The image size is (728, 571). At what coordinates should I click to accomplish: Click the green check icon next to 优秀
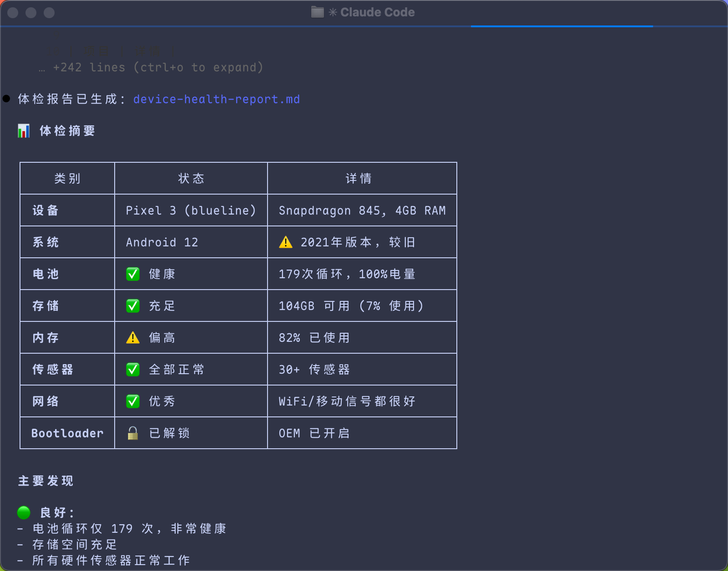(133, 401)
